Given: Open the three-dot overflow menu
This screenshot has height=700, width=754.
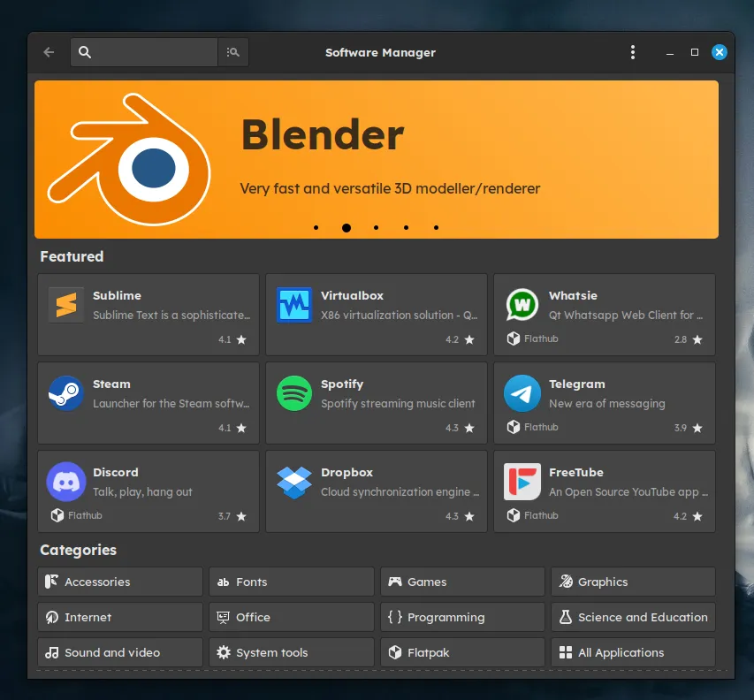Looking at the screenshot, I should 633,52.
